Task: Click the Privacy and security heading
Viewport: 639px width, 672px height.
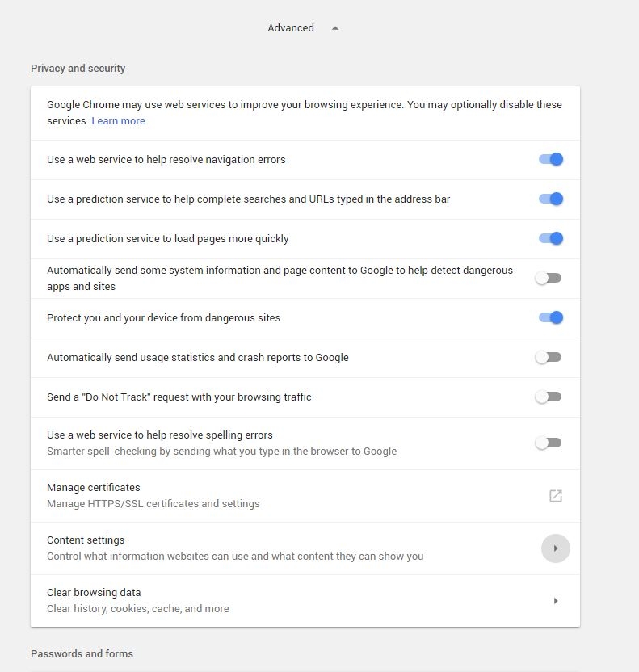Action: pos(78,69)
